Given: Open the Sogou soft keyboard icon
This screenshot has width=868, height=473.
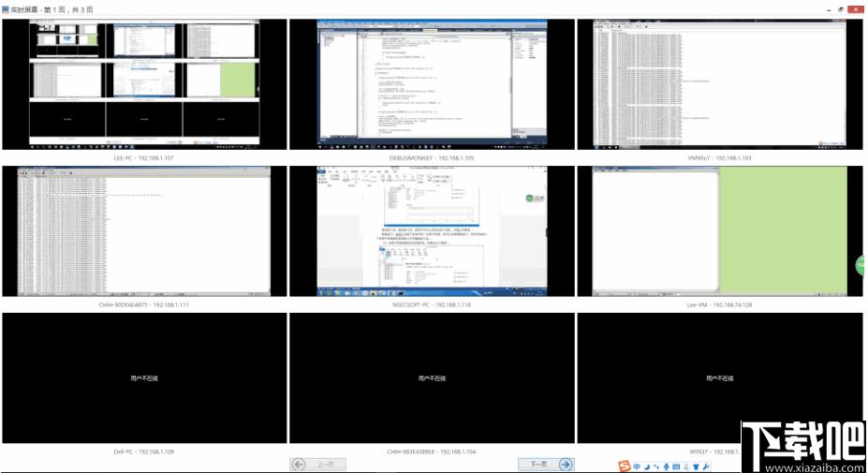Looking at the screenshot, I should point(676,466).
